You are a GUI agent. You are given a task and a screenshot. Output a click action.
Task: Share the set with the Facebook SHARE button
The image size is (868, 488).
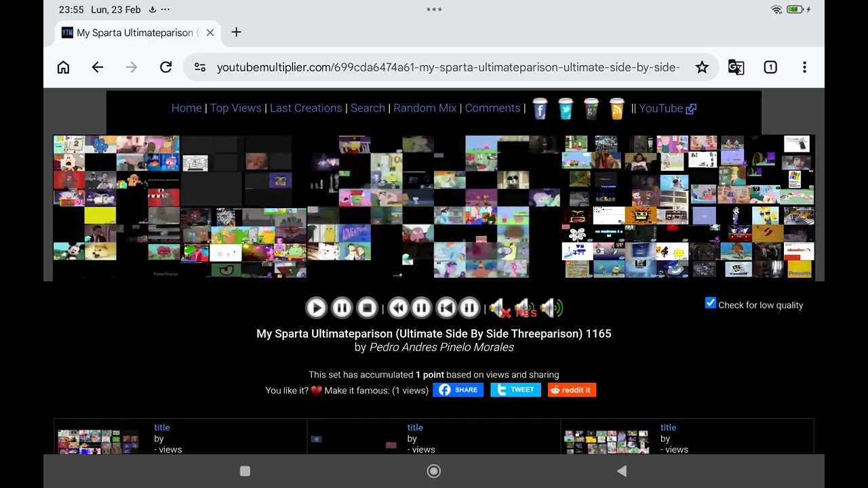[458, 390]
